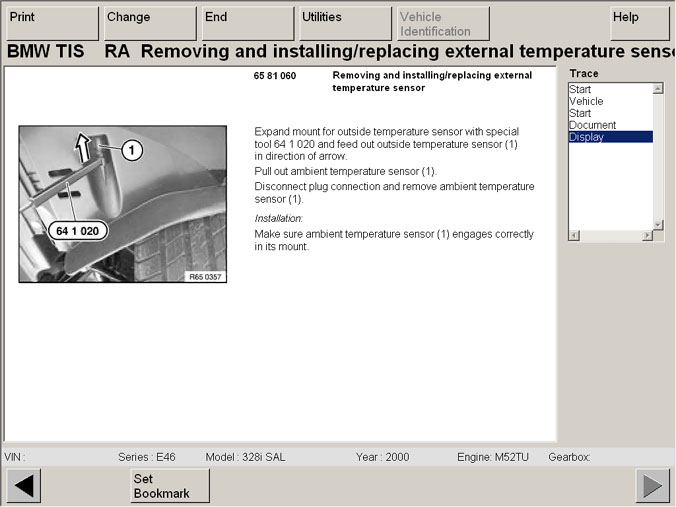Click the Trace list scroll-down arrow
The image size is (676, 507).
tap(658, 224)
